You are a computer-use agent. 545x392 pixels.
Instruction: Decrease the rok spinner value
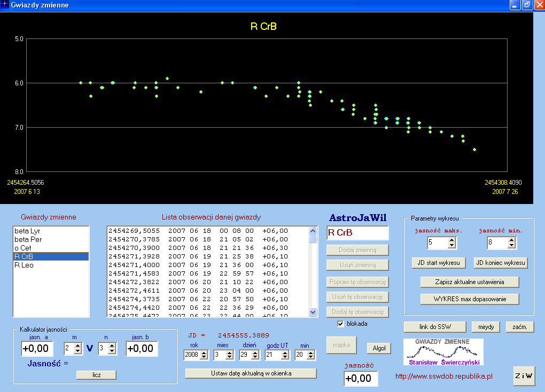[x=204, y=357]
